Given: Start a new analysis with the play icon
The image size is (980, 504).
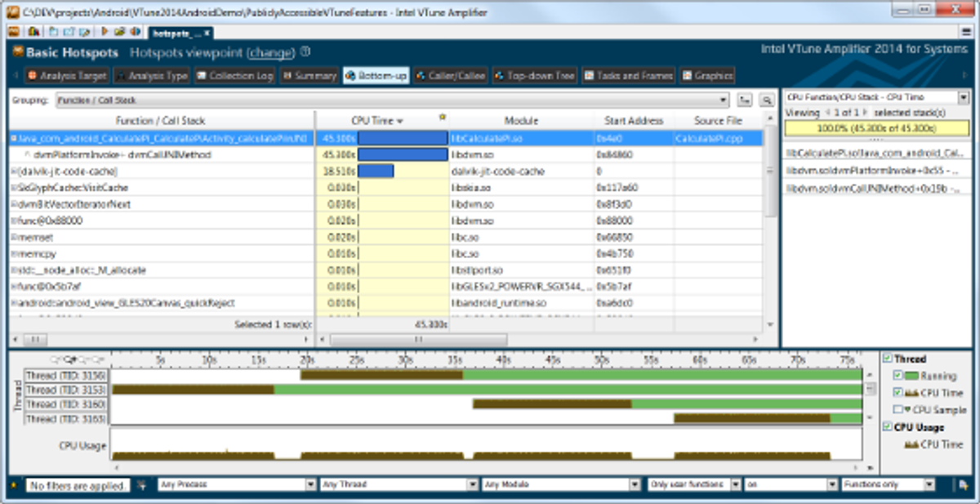Looking at the screenshot, I should [x=106, y=31].
